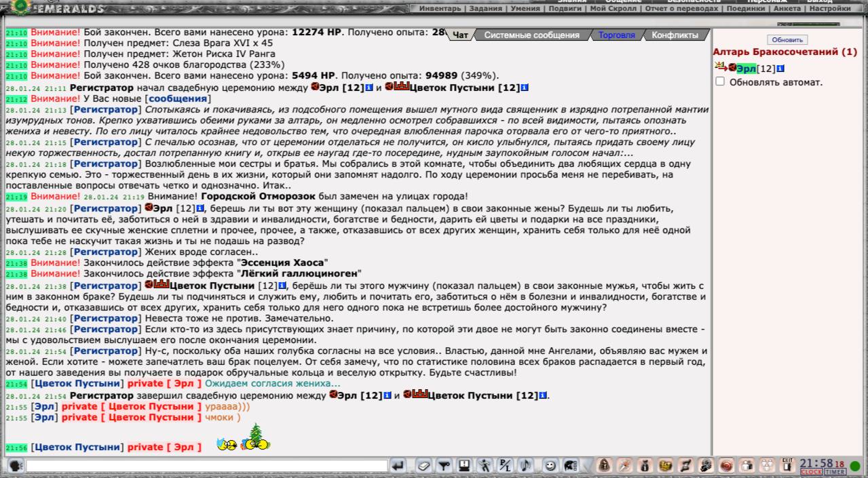Click Цветок Пустыни sender name at 21:56
868x478 pixels.
77,447
